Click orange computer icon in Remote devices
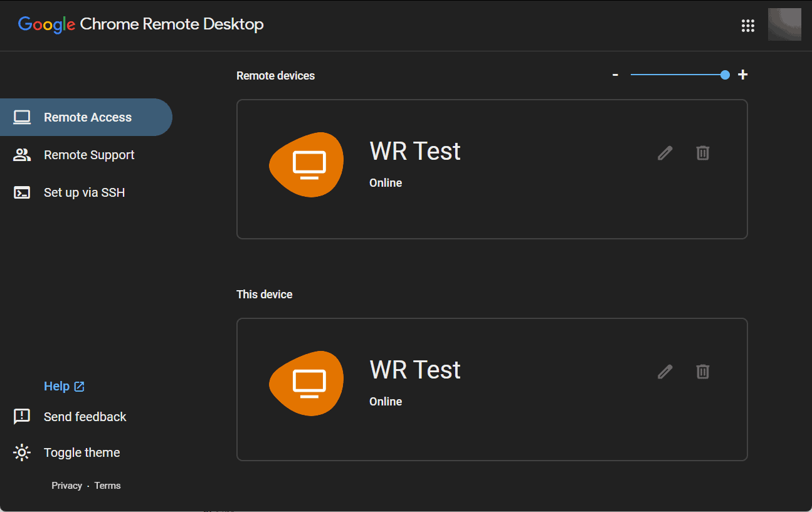 (307, 165)
